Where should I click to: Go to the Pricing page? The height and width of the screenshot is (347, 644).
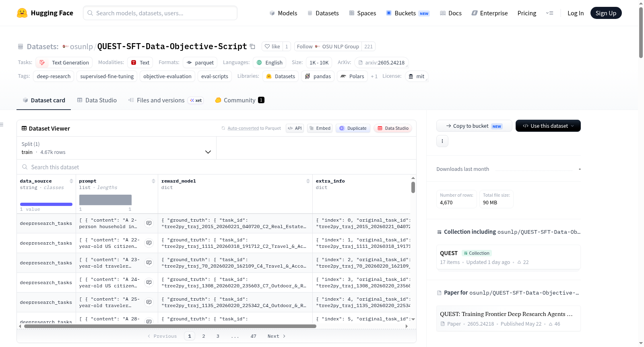(527, 13)
